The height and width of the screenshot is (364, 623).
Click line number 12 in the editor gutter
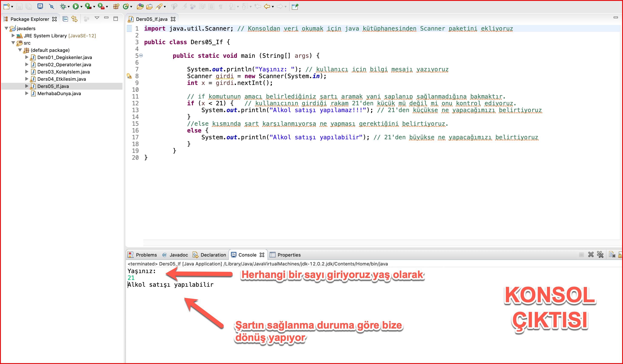pyautogui.click(x=135, y=103)
